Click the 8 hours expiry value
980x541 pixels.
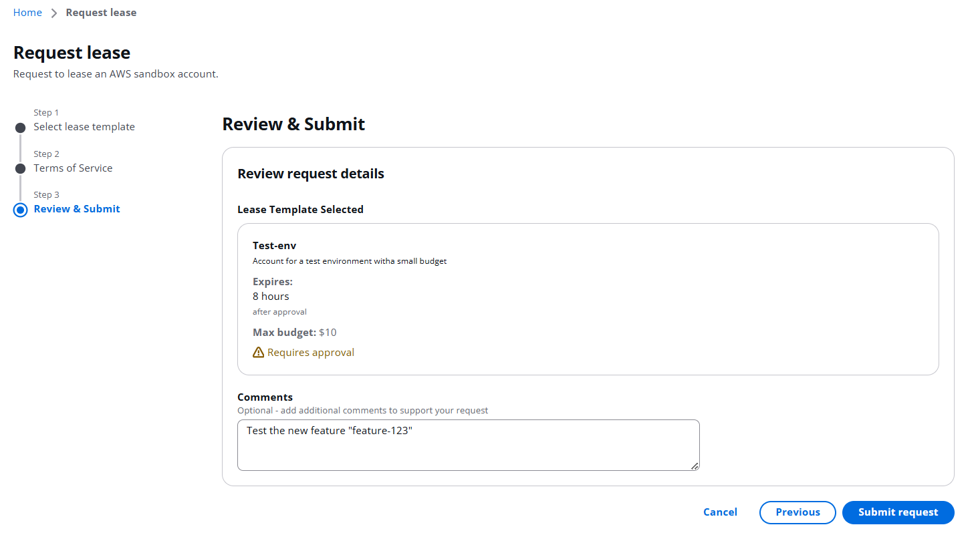point(271,297)
